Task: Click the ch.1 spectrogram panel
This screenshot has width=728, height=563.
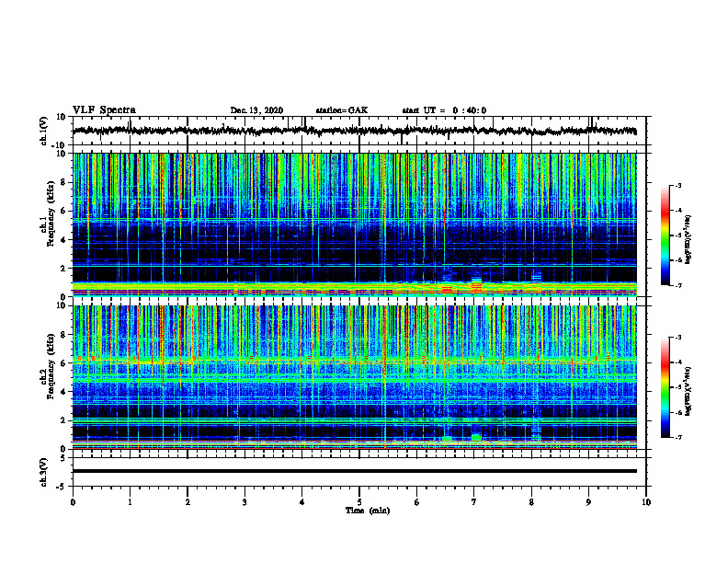Action: pyautogui.click(x=354, y=224)
